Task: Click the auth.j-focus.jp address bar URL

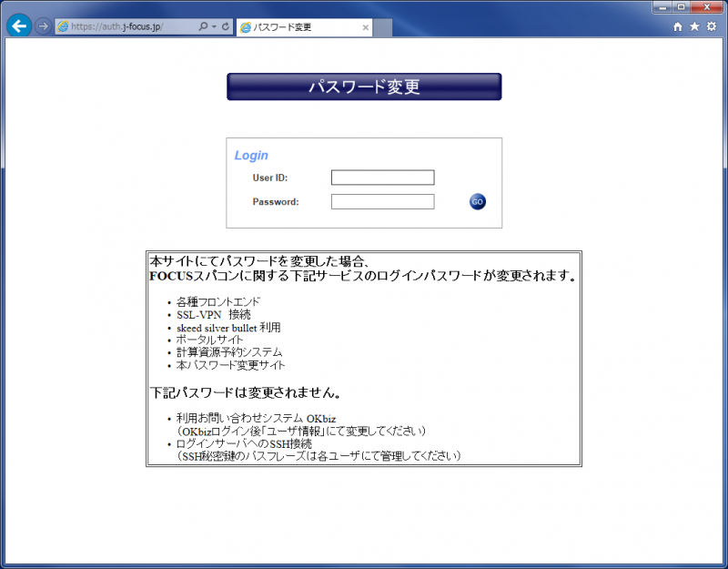Action: coord(127,27)
